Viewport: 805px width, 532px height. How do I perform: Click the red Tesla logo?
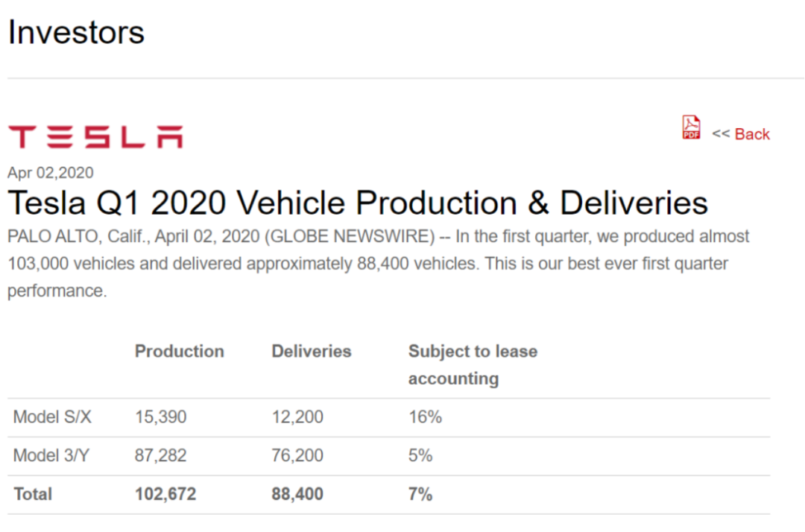[x=95, y=136]
